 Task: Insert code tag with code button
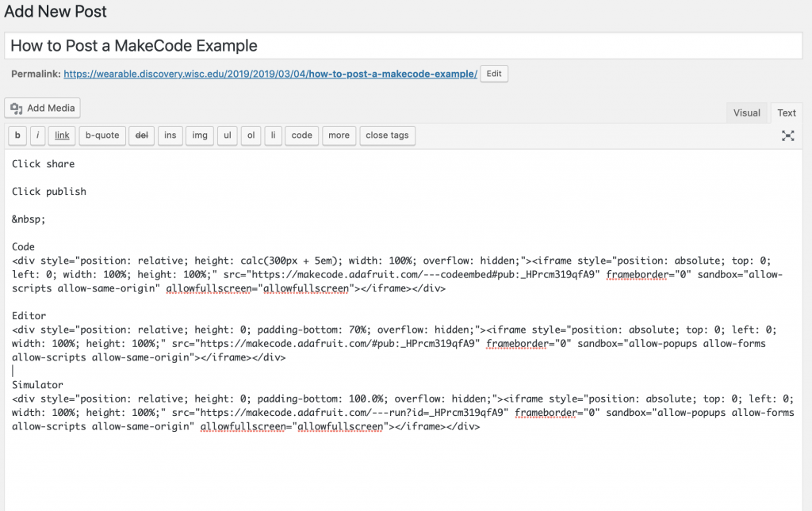[301, 135]
